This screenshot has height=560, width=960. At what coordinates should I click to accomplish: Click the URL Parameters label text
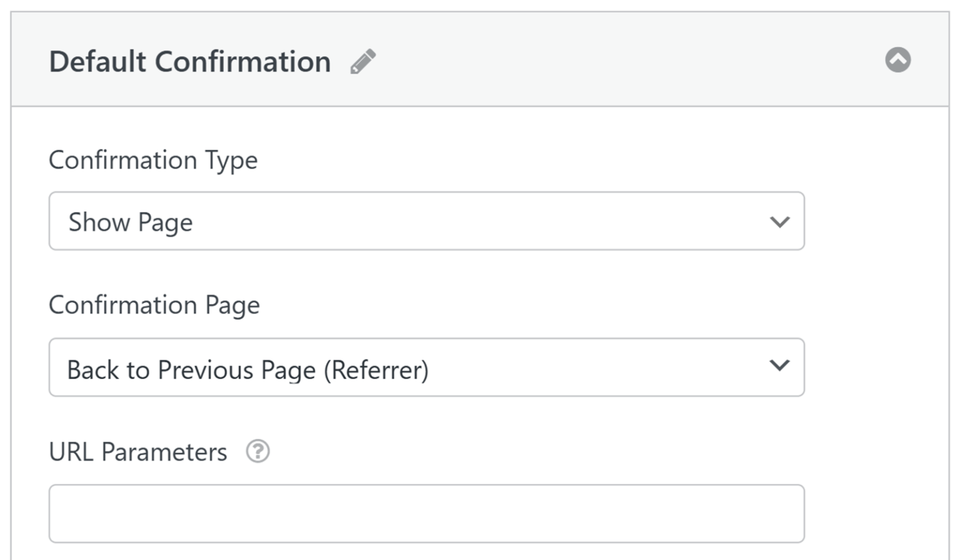click(x=139, y=451)
